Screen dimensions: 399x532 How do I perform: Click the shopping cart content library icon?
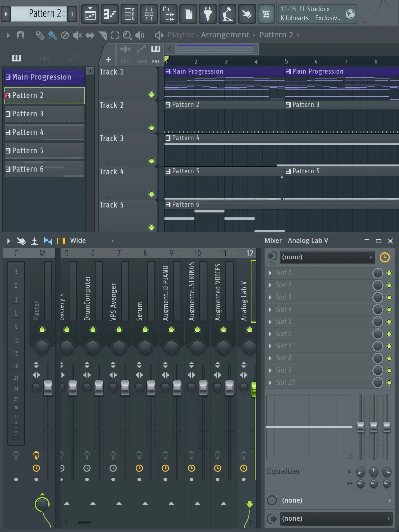[x=266, y=14]
